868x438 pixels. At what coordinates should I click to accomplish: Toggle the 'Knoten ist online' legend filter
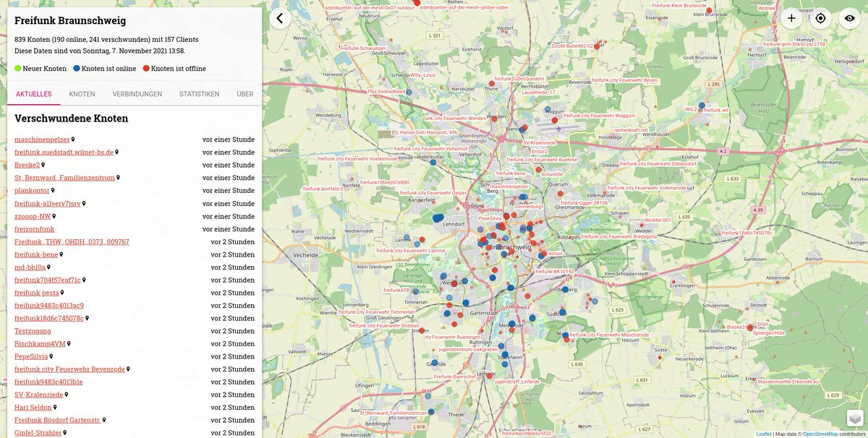coord(103,68)
